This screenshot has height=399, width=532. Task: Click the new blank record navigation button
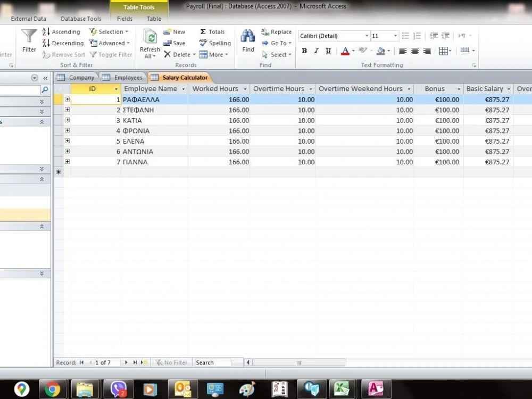pos(144,362)
